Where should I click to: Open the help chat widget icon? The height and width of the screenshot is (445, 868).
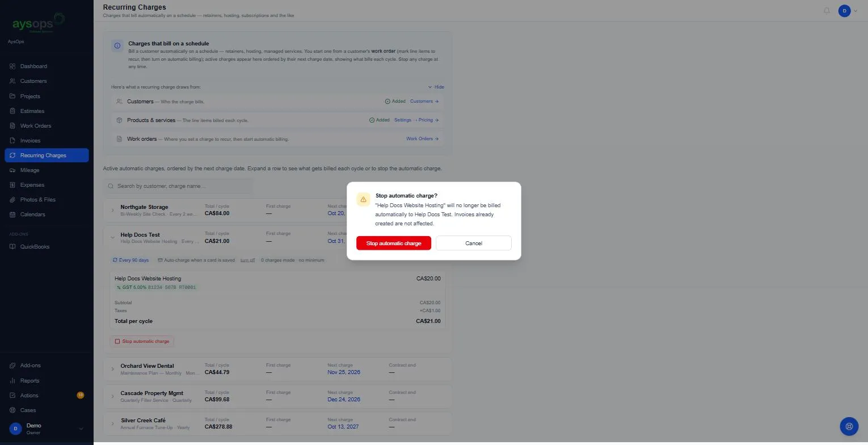(x=849, y=426)
